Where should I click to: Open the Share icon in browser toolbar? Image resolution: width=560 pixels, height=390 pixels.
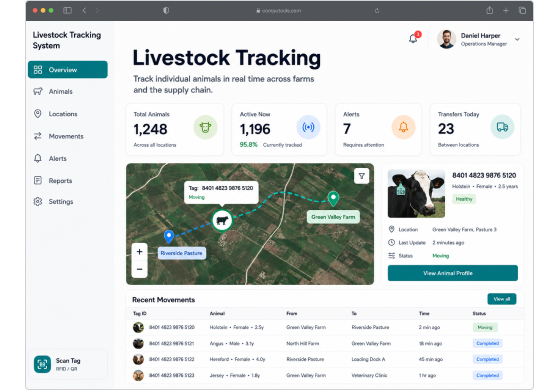(490, 11)
